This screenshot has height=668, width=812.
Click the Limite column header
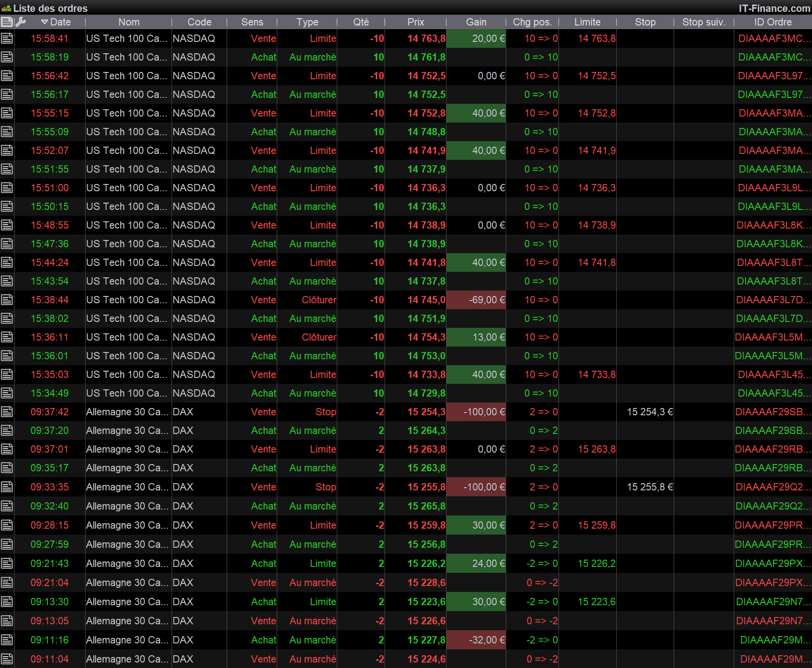click(588, 22)
